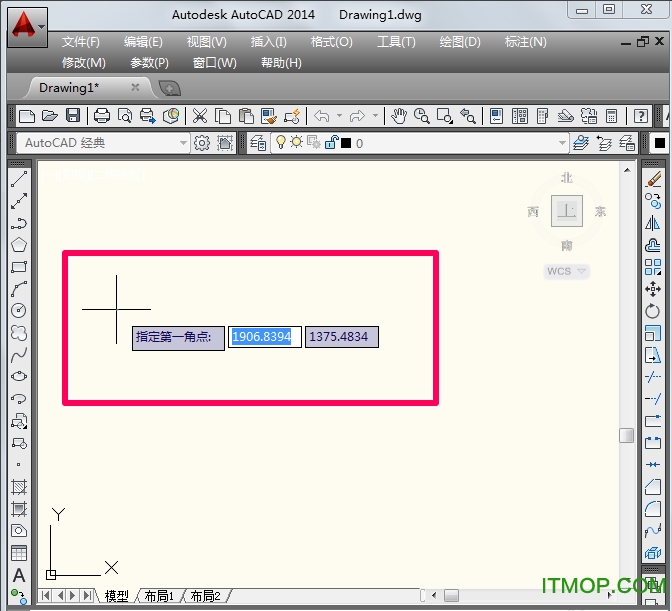672x611 pixels.
Task: Select the Erase tool
Action: (653, 179)
